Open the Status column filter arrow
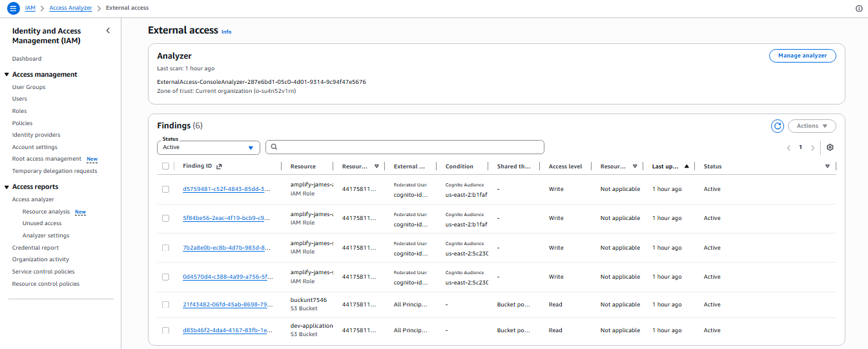Image resolution: width=868 pixels, height=349 pixels. point(827,166)
